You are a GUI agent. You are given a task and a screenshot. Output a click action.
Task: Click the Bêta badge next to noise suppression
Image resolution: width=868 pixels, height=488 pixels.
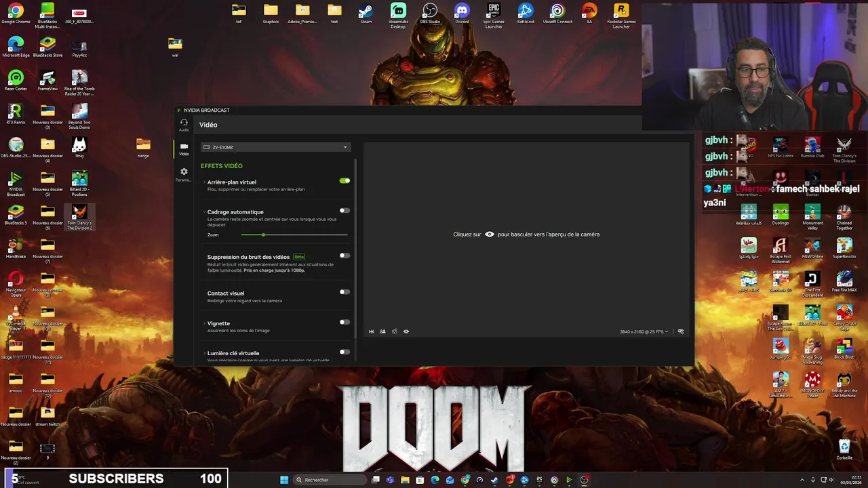(x=299, y=257)
